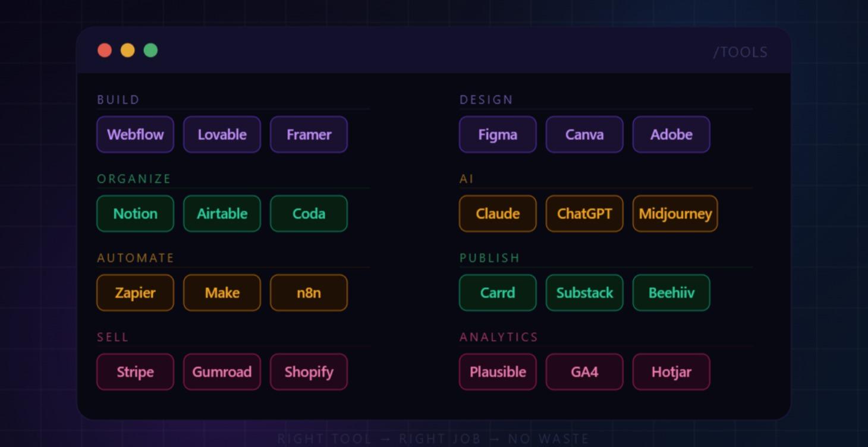This screenshot has width=868, height=447.
Task: Select the Lovable chip under Build
Action: 222,134
